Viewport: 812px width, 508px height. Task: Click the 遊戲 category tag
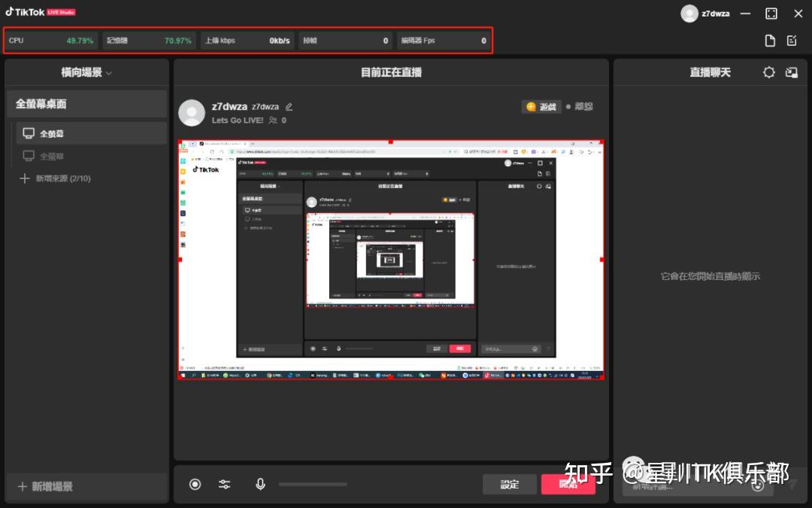[541, 107]
